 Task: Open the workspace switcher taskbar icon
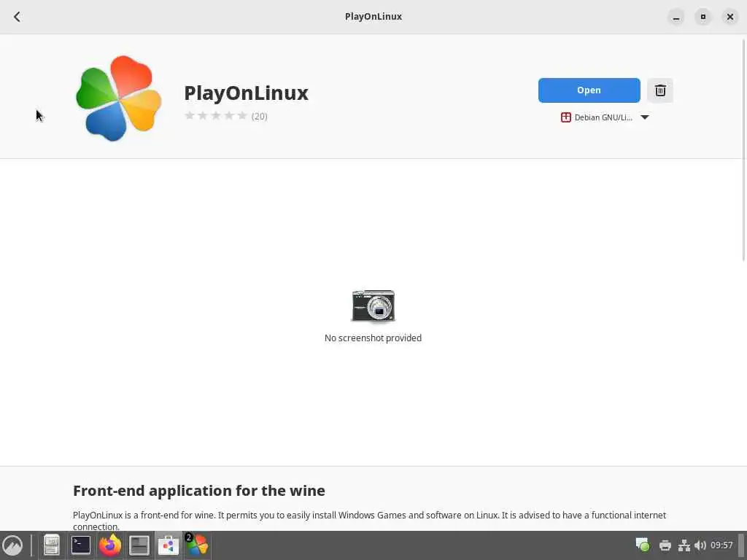[x=139, y=545]
